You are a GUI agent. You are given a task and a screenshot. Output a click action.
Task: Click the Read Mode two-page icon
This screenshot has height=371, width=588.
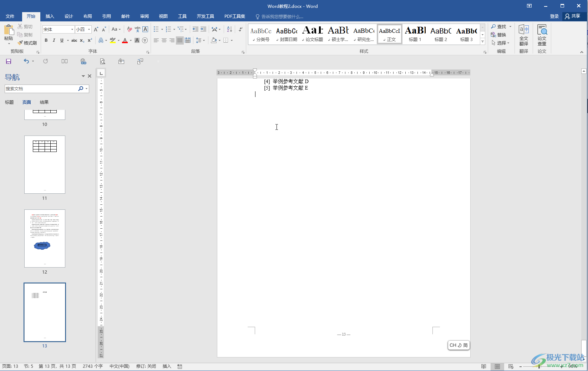point(65,61)
